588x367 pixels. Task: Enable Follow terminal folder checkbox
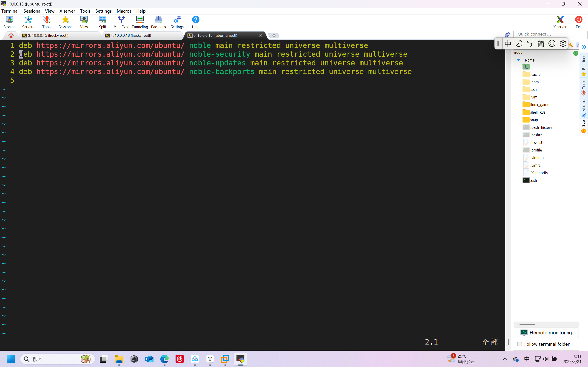coord(520,344)
